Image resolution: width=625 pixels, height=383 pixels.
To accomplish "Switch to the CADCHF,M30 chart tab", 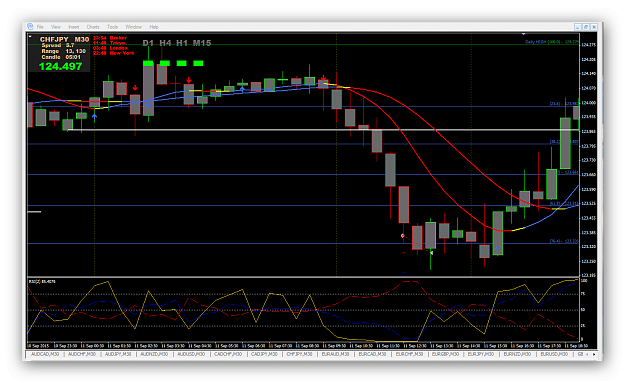I will tap(228, 354).
